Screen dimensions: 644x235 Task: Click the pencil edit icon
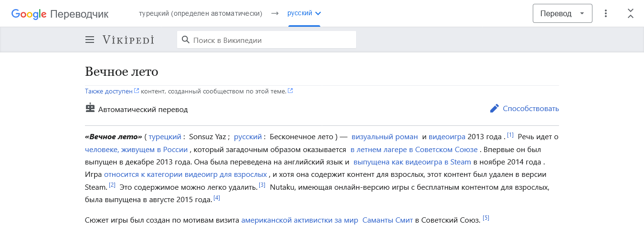point(495,109)
